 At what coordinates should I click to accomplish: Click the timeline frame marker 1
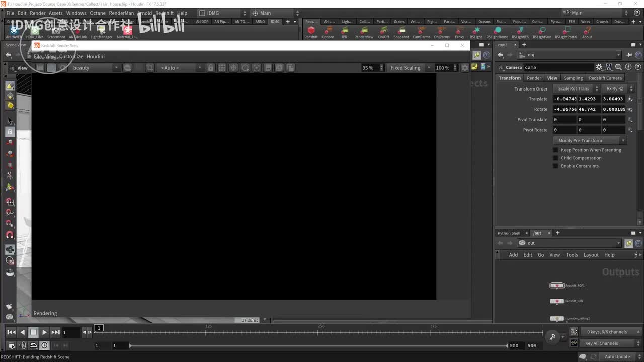pyautogui.click(x=99, y=328)
